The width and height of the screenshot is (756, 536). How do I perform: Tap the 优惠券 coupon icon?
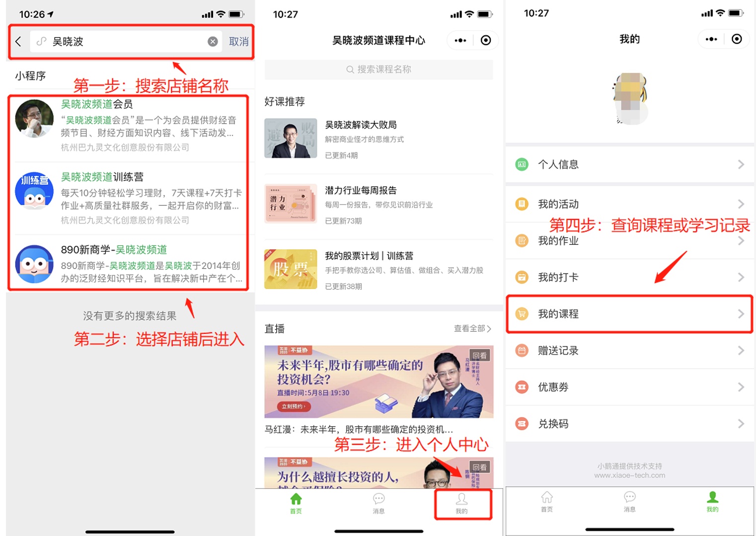tap(522, 387)
